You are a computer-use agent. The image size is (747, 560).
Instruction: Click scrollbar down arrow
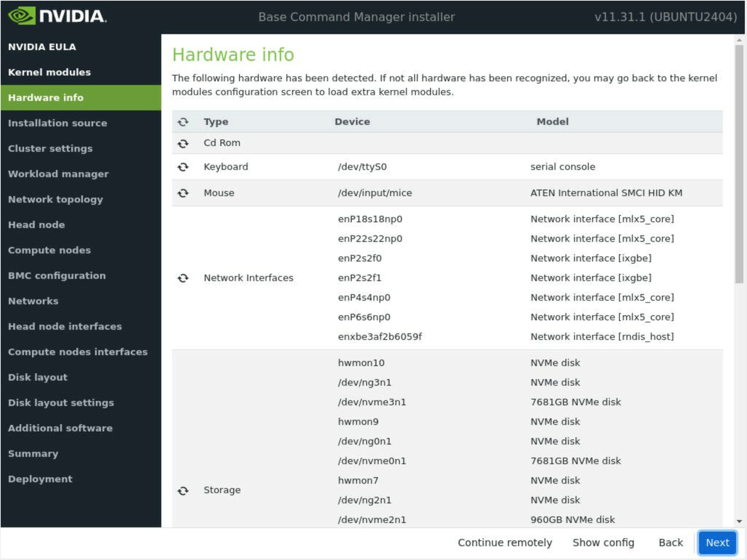point(739,521)
